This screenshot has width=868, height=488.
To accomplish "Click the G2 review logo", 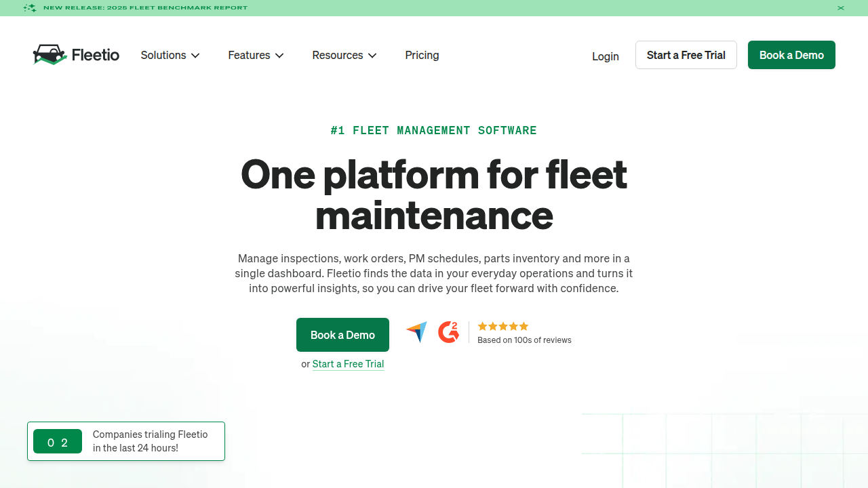I will [449, 332].
